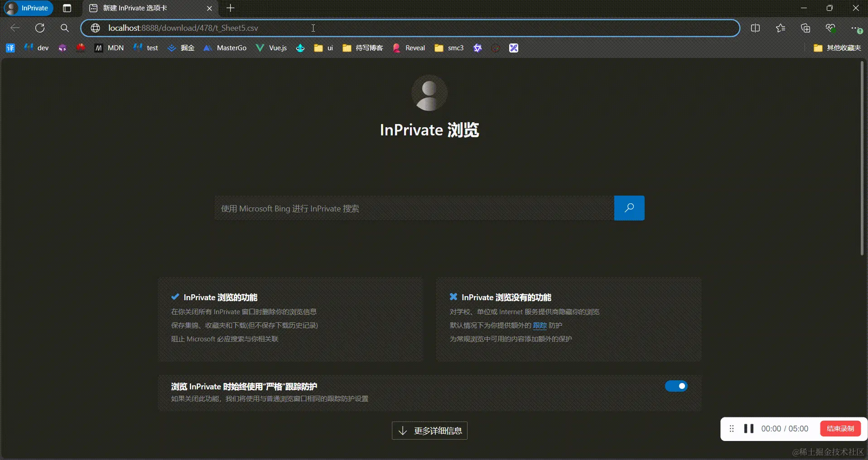
Task: Click the Bing InPrivate search box
Action: tap(414, 208)
